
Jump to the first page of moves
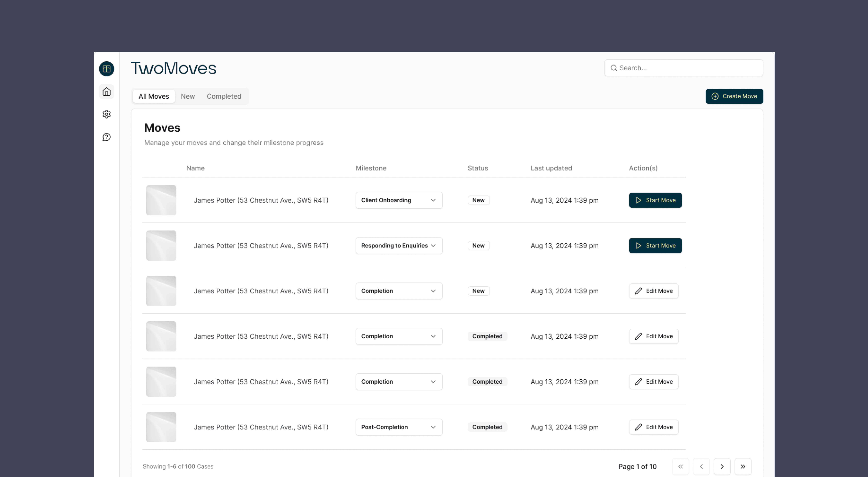(681, 466)
